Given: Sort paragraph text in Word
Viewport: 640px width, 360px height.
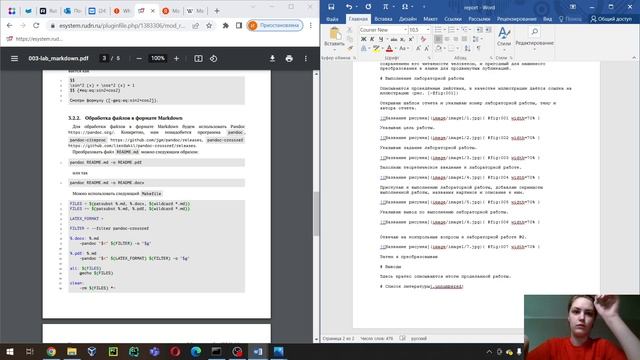Looking at the screenshot, I should 467,48.
